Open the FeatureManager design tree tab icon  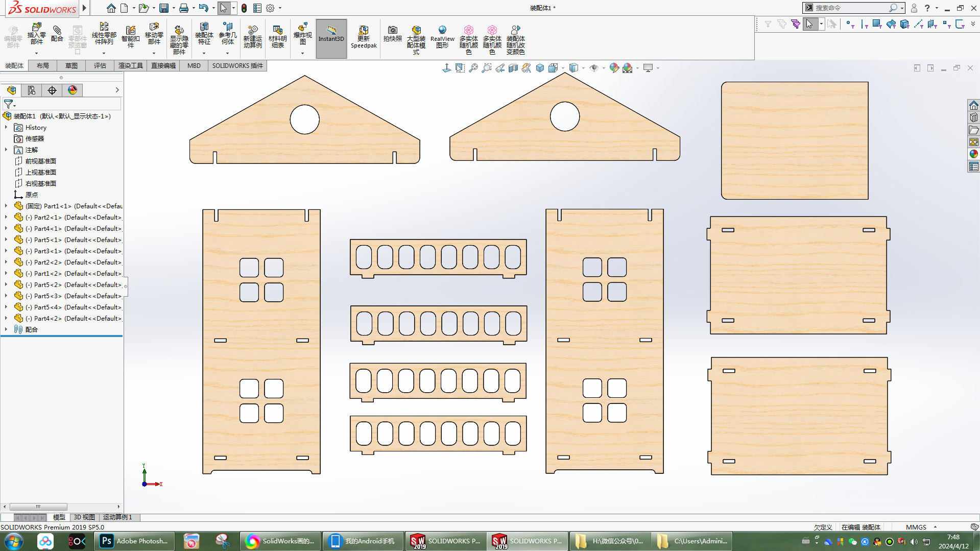[x=11, y=90]
